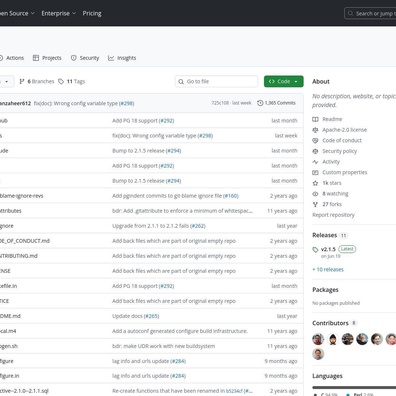View the 1k stars link
This screenshot has width=396, height=396.
point(332,183)
